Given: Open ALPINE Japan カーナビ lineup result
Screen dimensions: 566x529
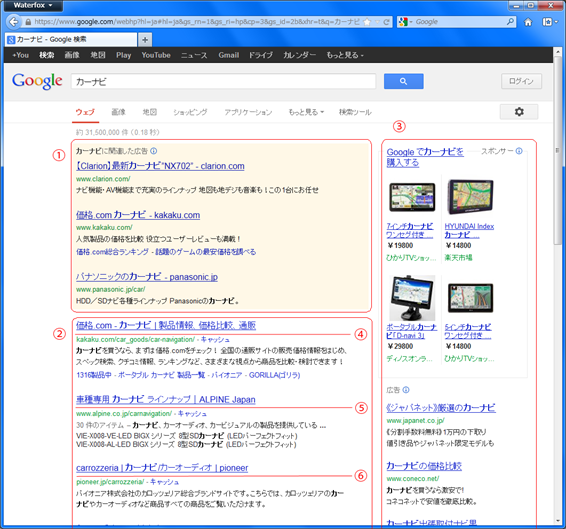Looking at the screenshot, I should [x=166, y=399].
